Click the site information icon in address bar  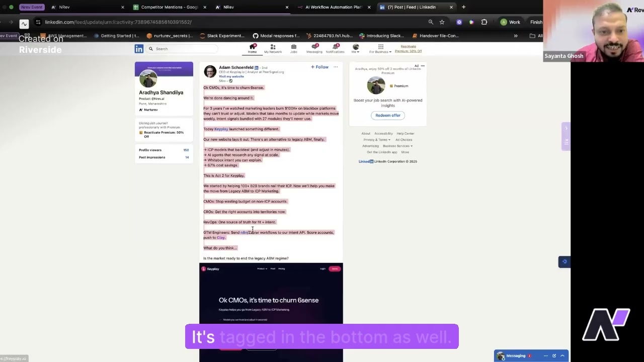tap(38, 22)
